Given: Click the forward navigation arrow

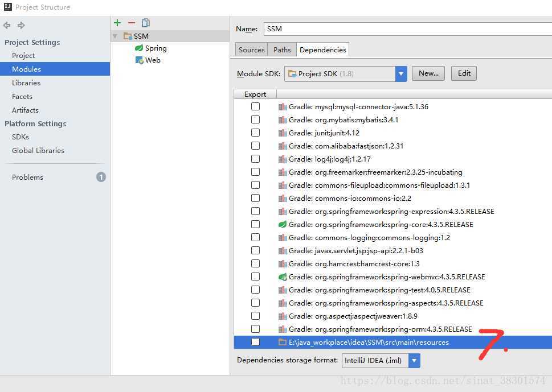Looking at the screenshot, I should [x=21, y=25].
